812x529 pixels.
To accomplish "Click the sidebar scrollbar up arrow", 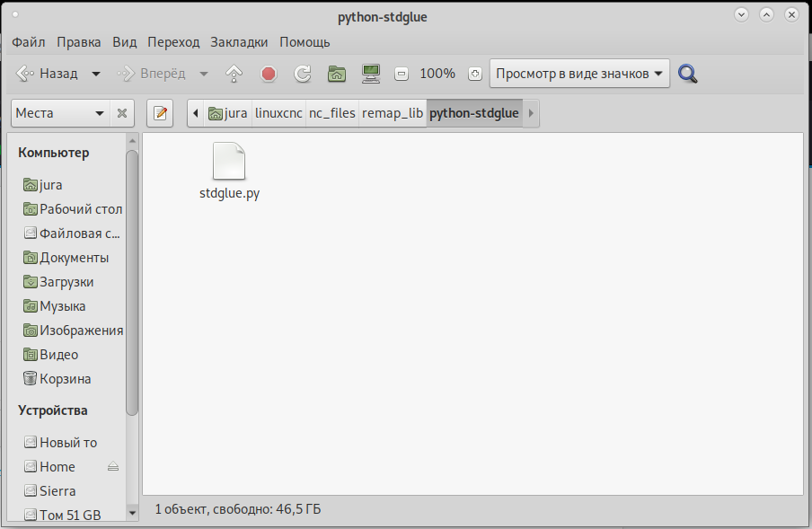I will click(132, 140).
